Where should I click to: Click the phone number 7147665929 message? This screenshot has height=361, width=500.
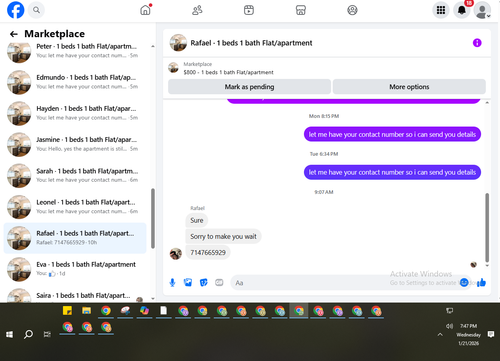(208, 252)
